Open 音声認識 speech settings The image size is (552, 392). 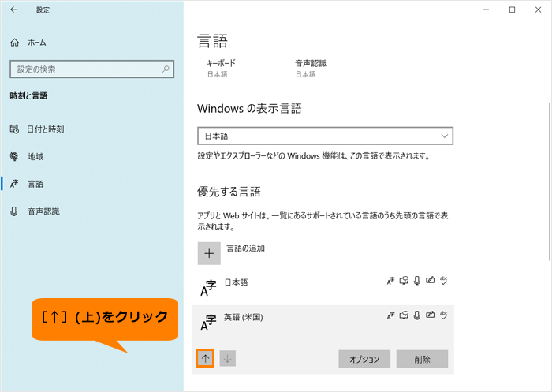click(x=43, y=211)
